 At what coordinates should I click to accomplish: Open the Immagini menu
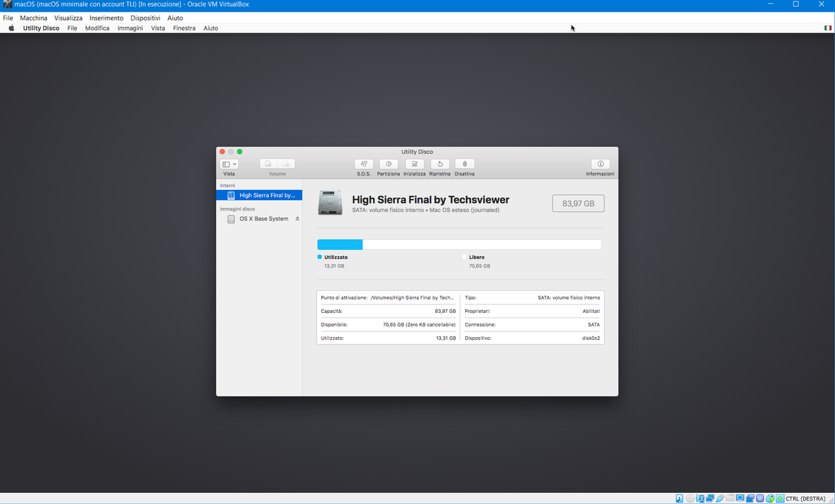[130, 28]
